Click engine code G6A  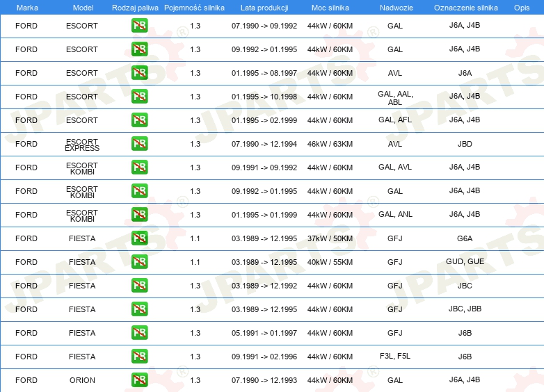pos(465,238)
